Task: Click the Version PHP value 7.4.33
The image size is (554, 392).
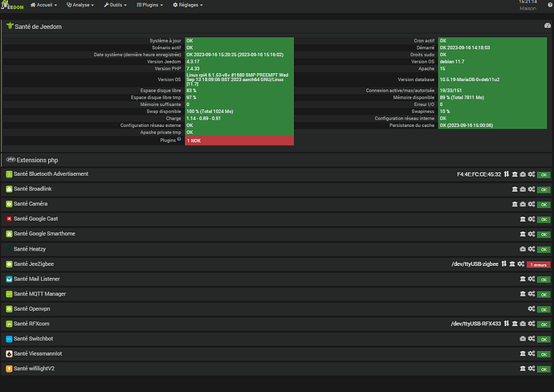Action: [193, 68]
